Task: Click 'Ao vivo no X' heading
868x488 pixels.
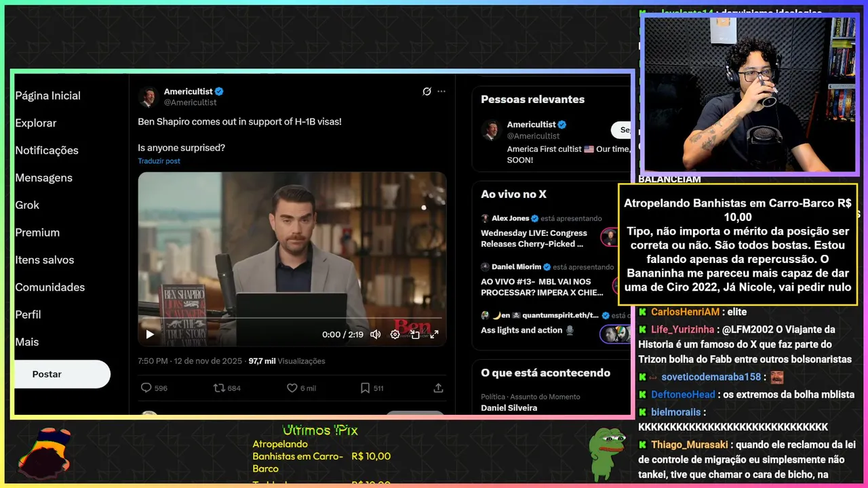Action: 513,194
